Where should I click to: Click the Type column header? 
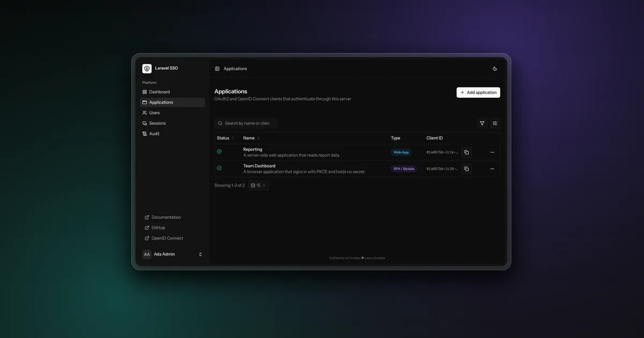(x=396, y=138)
